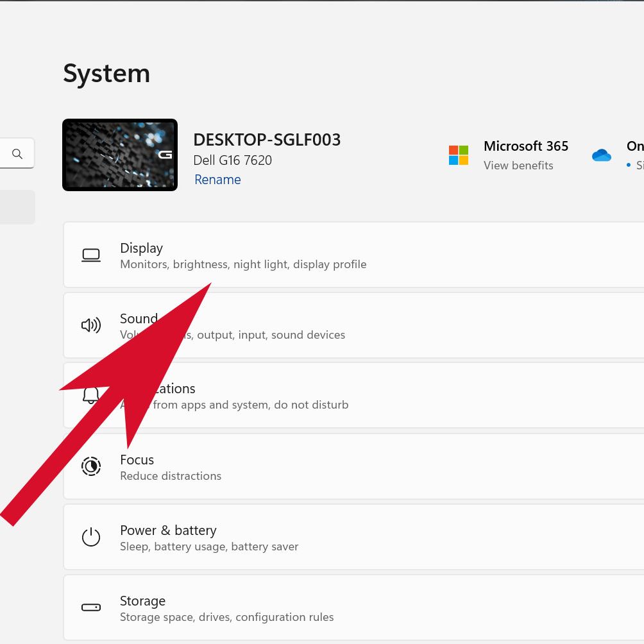Image resolution: width=644 pixels, height=644 pixels.
Task: Click the Microsoft 365 logo
Action: pos(459,155)
